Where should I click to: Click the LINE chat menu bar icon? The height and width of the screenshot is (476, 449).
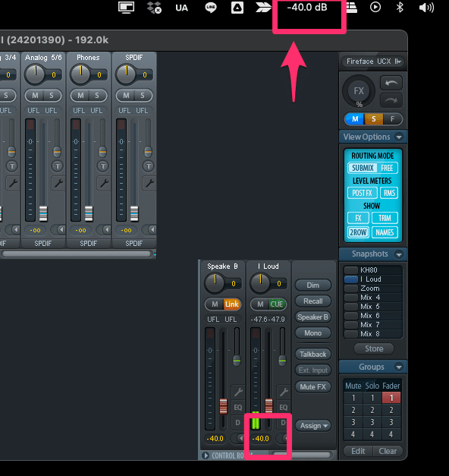coord(211,8)
